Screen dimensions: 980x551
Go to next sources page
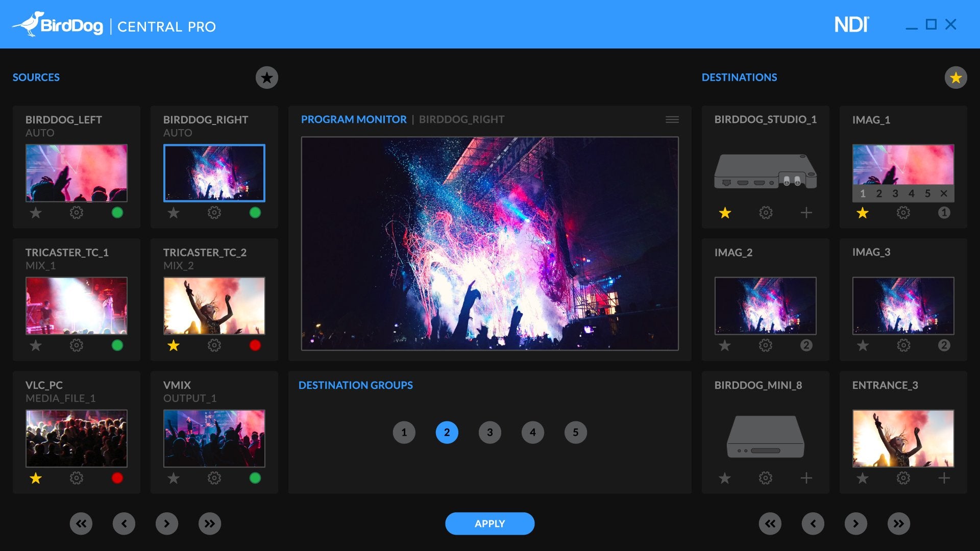(x=167, y=523)
